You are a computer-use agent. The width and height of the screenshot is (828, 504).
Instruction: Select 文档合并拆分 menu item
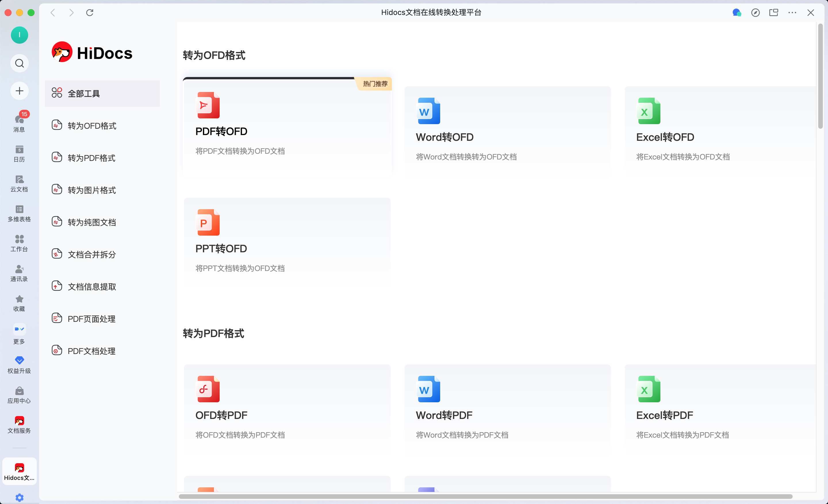coord(102,255)
